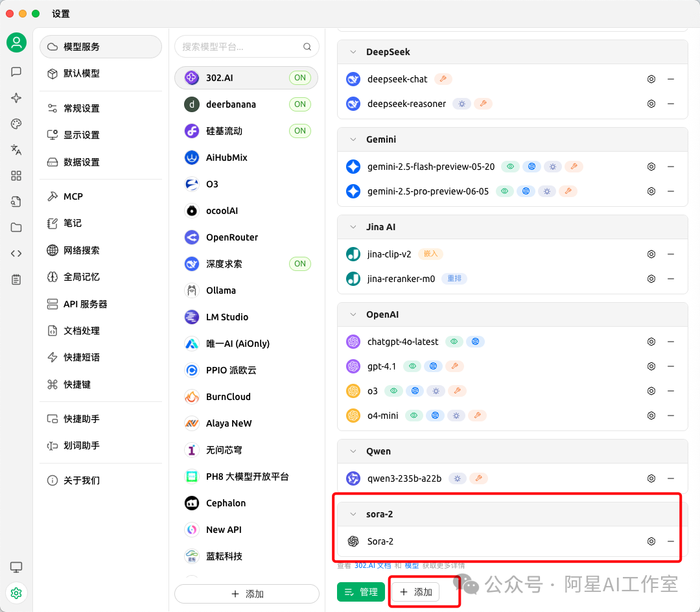This screenshot has width=700, height=612.
Task: Open settings gear for gpt-4.1
Action: (651, 366)
